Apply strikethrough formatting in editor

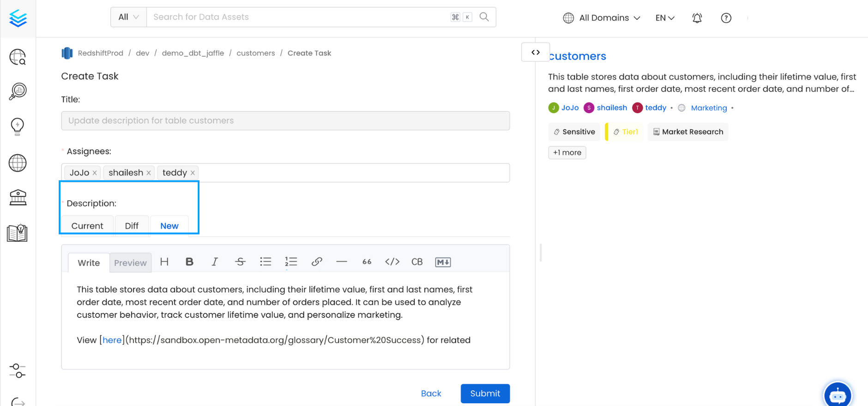[x=240, y=262]
